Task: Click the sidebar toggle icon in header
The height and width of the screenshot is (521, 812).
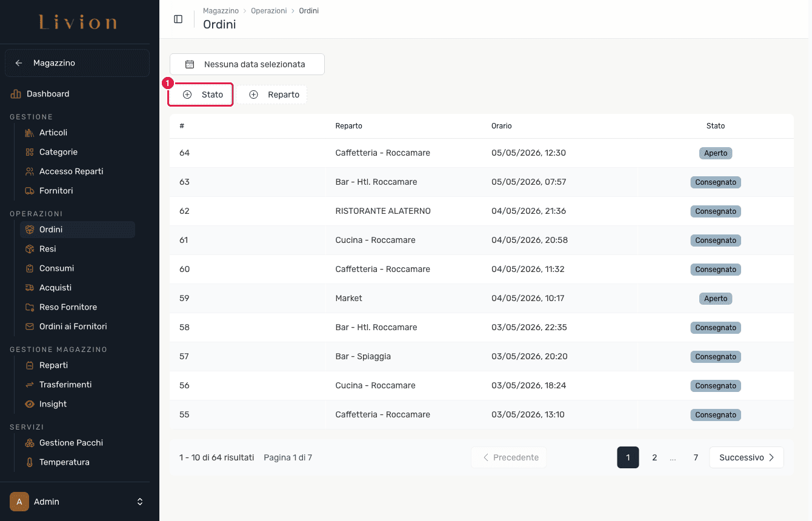Action: pyautogui.click(x=178, y=19)
